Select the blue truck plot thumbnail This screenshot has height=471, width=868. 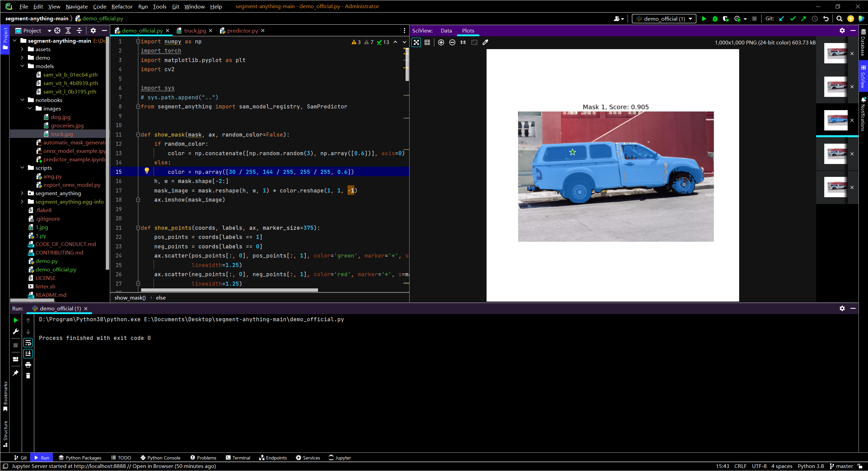[x=836, y=120]
